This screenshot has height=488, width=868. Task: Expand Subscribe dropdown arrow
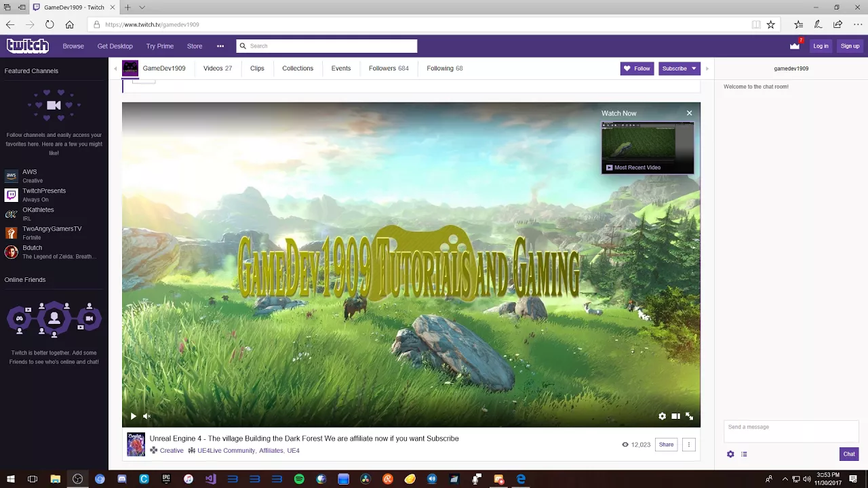point(694,68)
